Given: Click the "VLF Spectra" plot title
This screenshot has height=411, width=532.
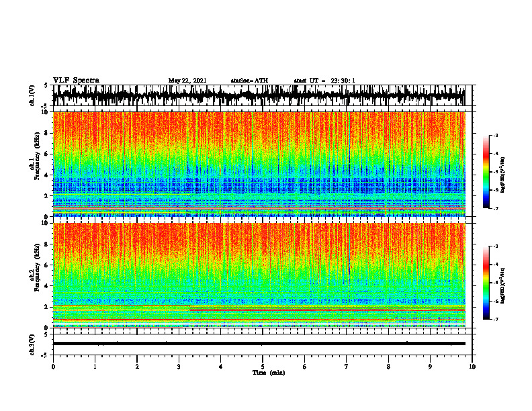Looking at the screenshot, I should click(76, 80).
